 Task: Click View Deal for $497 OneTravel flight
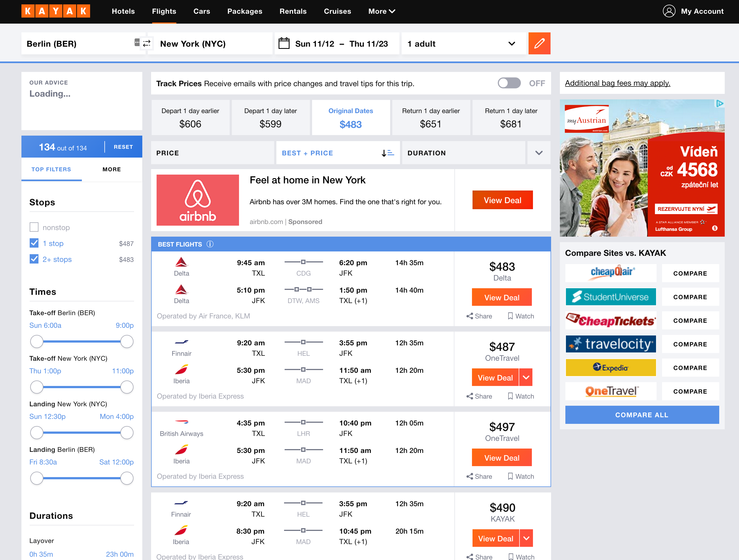click(x=502, y=458)
